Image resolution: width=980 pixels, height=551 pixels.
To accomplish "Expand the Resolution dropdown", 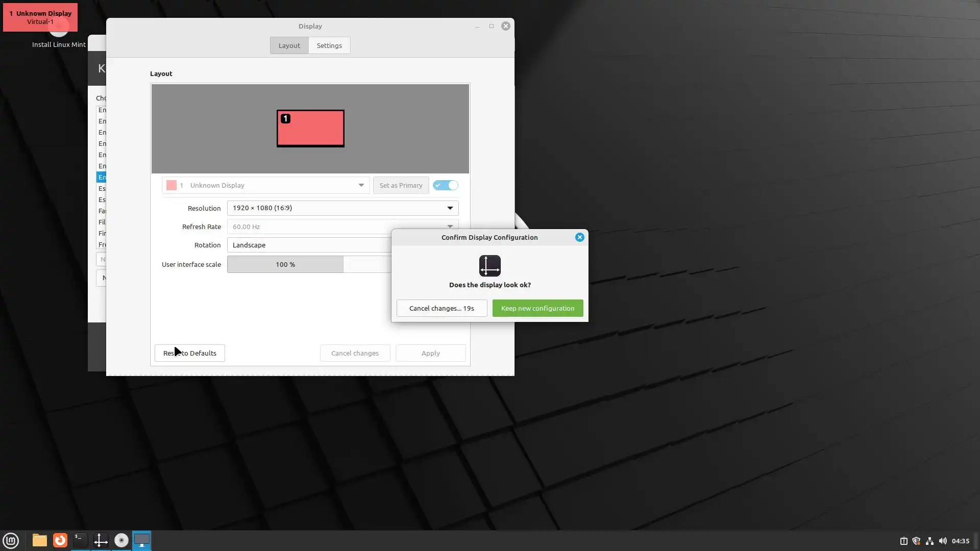I will coord(342,208).
